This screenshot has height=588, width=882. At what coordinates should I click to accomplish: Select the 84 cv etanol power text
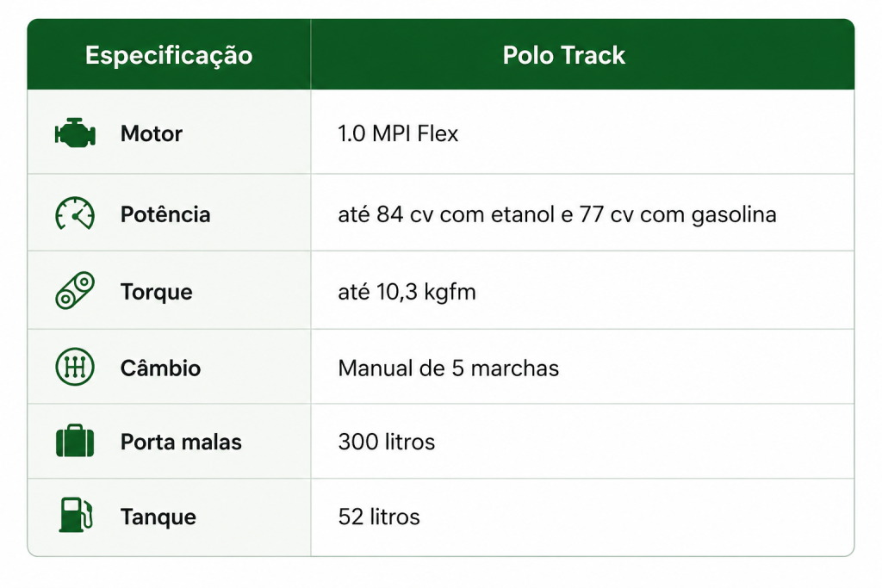[446, 214]
